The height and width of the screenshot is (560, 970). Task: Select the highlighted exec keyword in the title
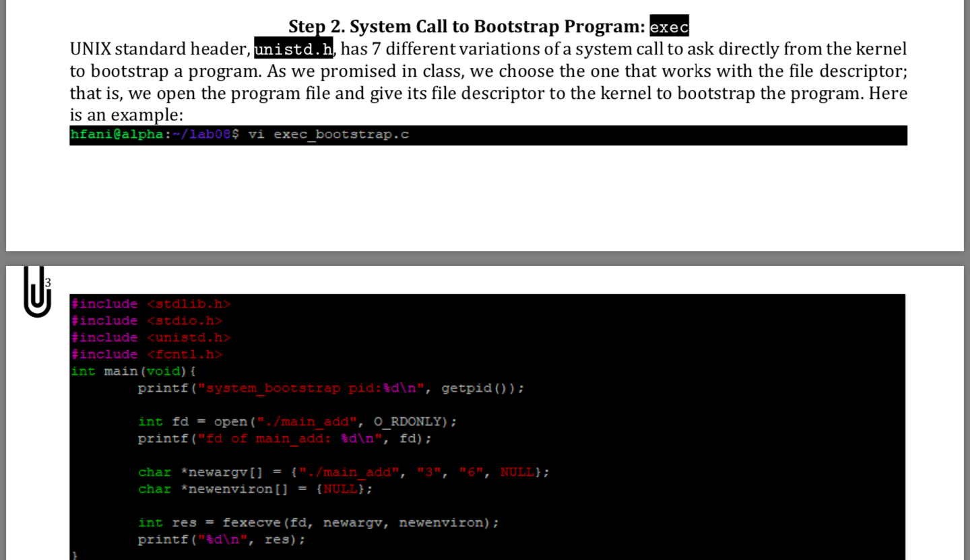669,27
